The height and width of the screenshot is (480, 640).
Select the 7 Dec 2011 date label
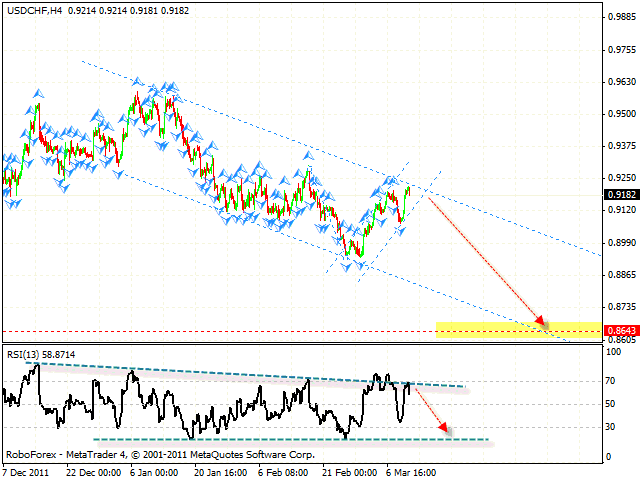[x=26, y=471]
